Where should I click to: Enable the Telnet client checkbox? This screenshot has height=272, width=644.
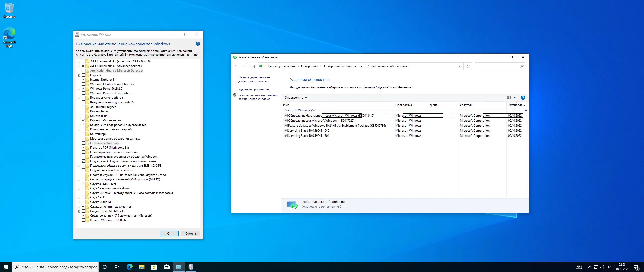83,111
